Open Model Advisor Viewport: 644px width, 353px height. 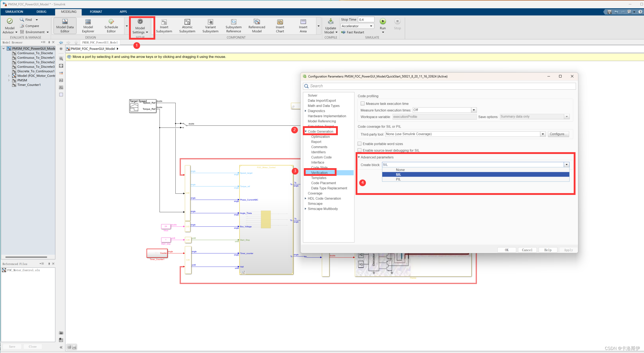10,26
